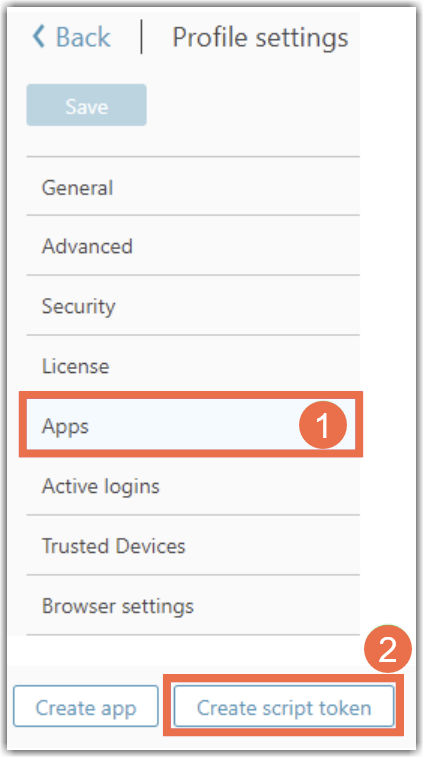Viewport: 424px width, 758px height.
Task: Click the Save button
Action: (87, 105)
